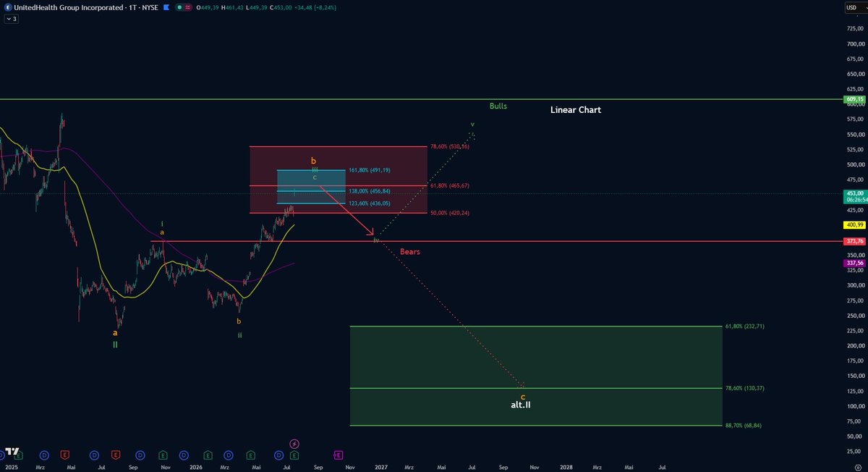
Task: Select the 'Linear Chart' text annotation
Action: pos(575,110)
